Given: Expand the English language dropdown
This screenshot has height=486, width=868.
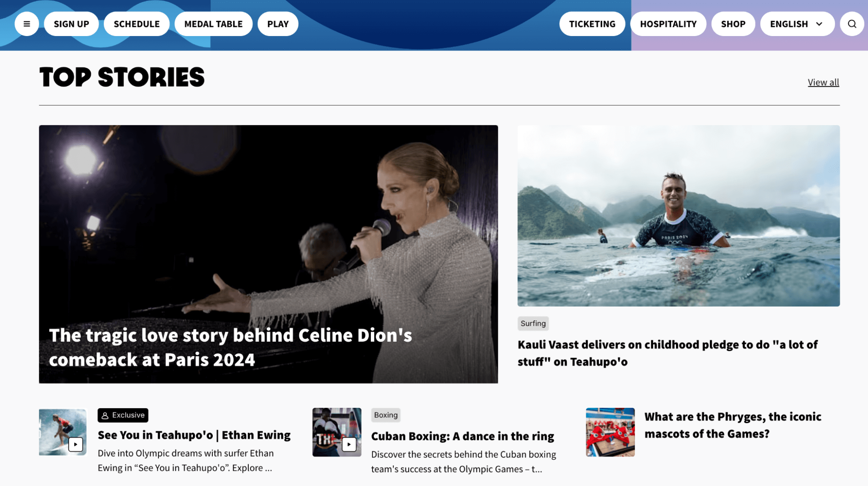Looking at the screenshot, I should (x=797, y=24).
